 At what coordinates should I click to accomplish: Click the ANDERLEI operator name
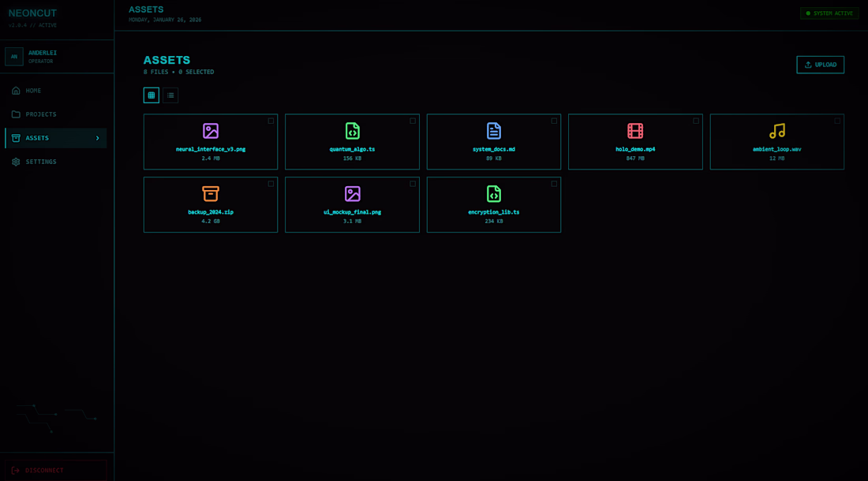coord(43,53)
